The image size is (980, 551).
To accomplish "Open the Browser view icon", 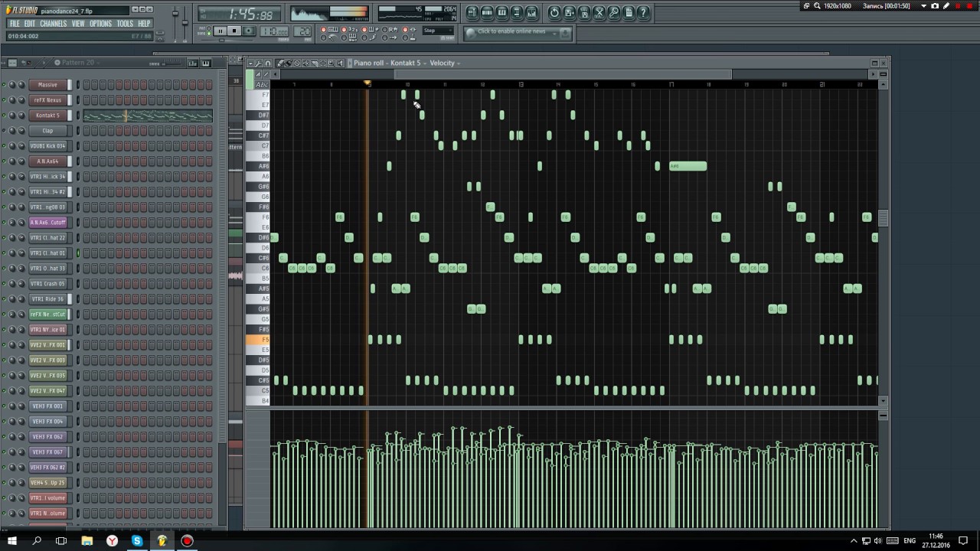I will [x=517, y=13].
